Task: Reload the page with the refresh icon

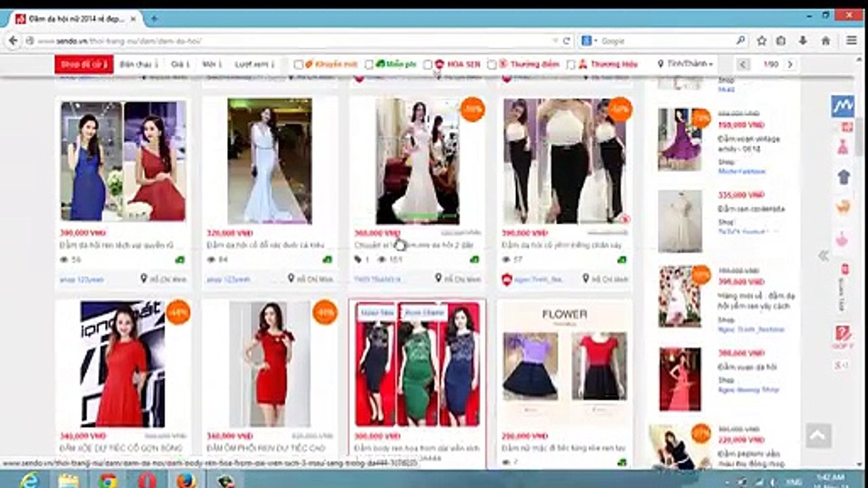Action: 566,41
